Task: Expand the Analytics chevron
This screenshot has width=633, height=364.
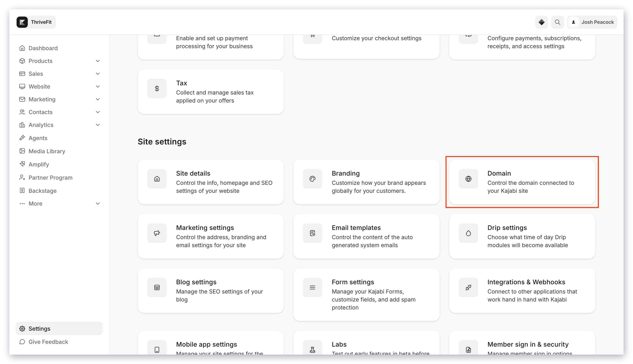Action: [98, 125]
